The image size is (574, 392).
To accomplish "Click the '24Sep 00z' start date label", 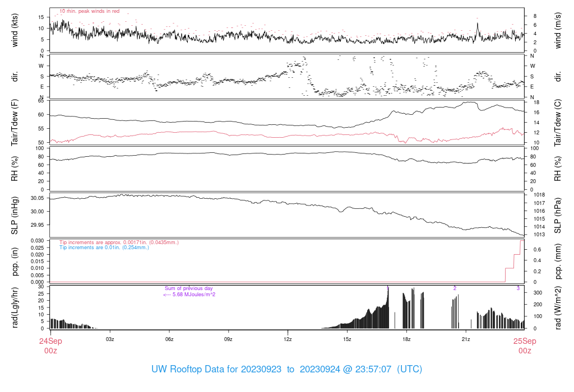I will click(x=50, y=346).
